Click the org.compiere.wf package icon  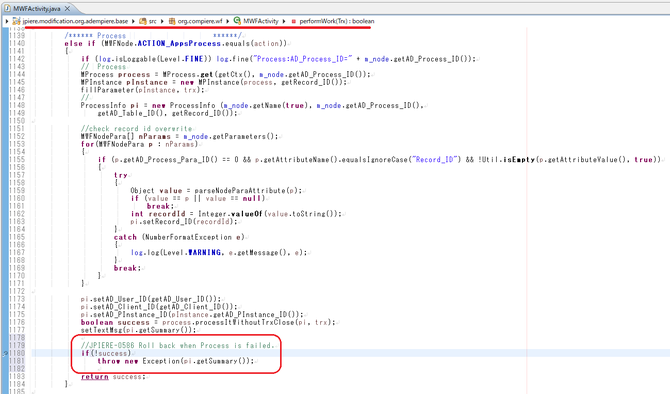[x=172, y=21]
